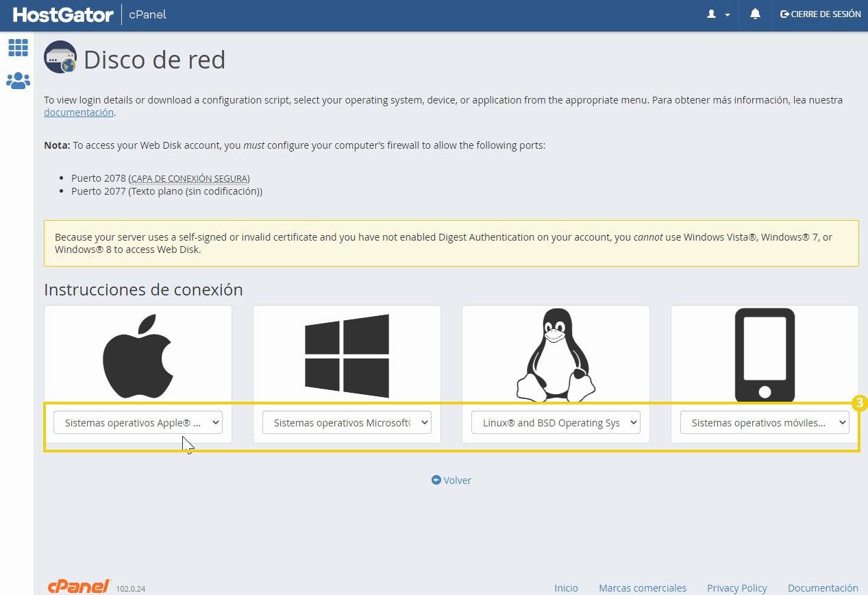Click the cPanel label in header
Viewport: 868px width, 595px height.
click(148, 14)
